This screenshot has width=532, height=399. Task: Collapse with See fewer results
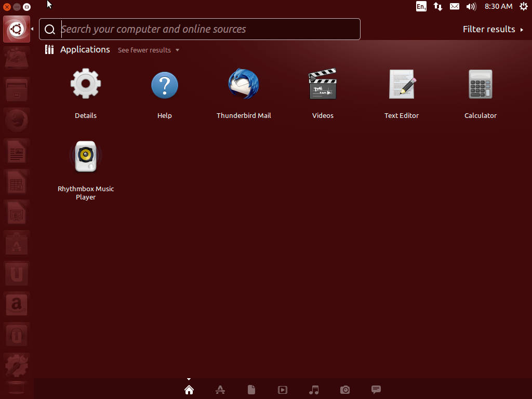[x=148, y=50]
